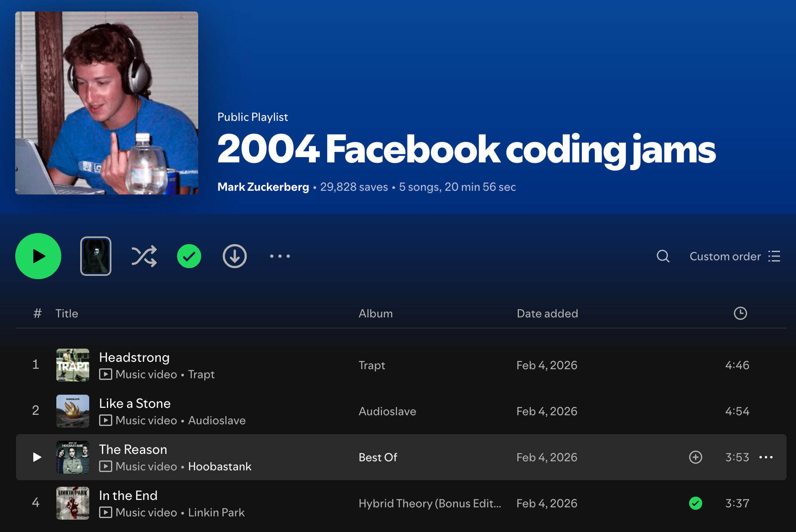The width and height of the screenshot is (796, 532).
Task: Click the search in playlist icon
Action: (x=663, y=256)
